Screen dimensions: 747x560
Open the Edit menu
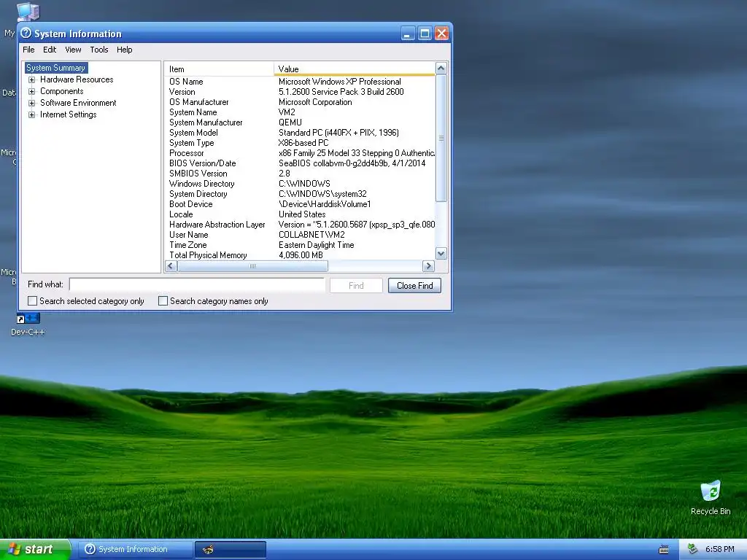[50, 50]
